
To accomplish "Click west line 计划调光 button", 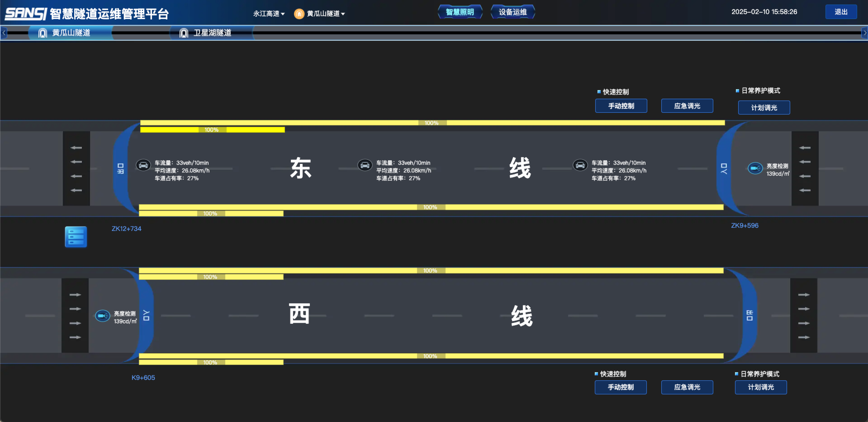I will pyautogui.click(x=761, y=387).
